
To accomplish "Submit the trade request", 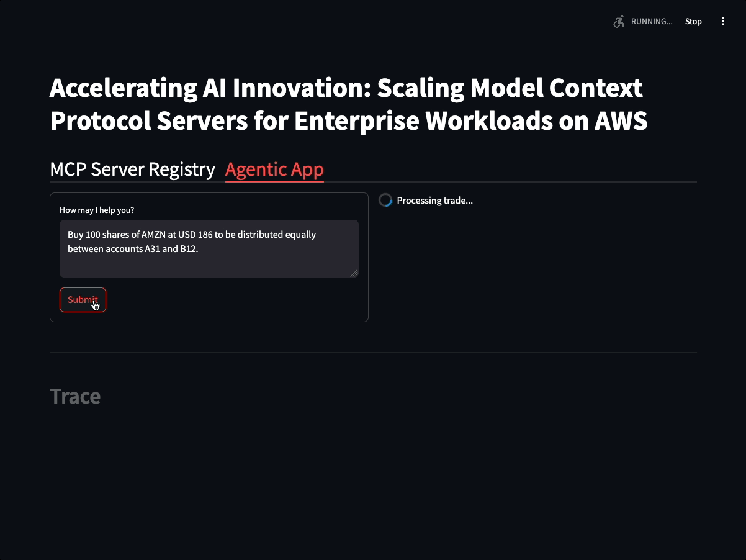I will coord(83,300).
